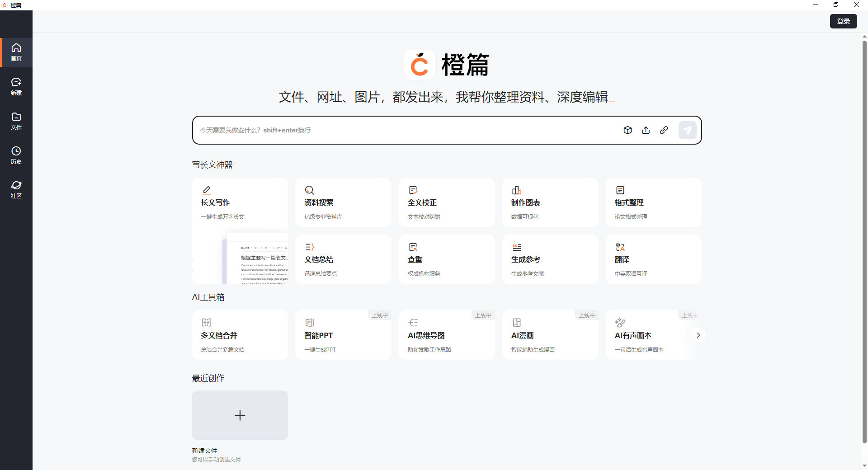The height and width of the screenshot is (470, 868).
Task: Click the 生成参考文献 subtitle
Action: tap(528, 274)
